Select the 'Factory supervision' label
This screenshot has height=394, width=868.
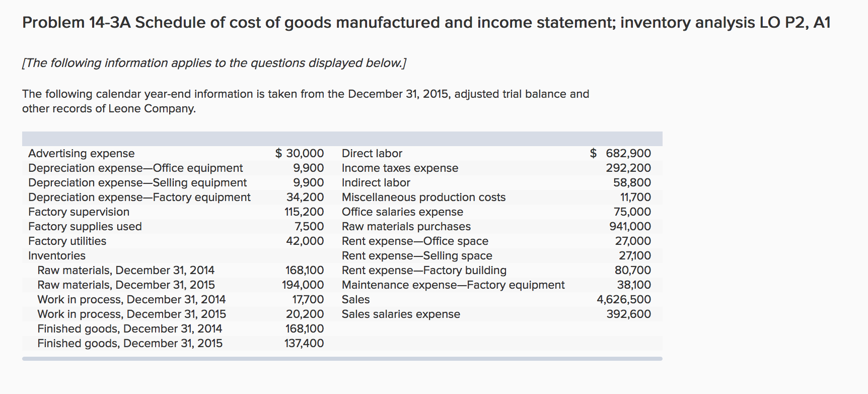[79, 212]
